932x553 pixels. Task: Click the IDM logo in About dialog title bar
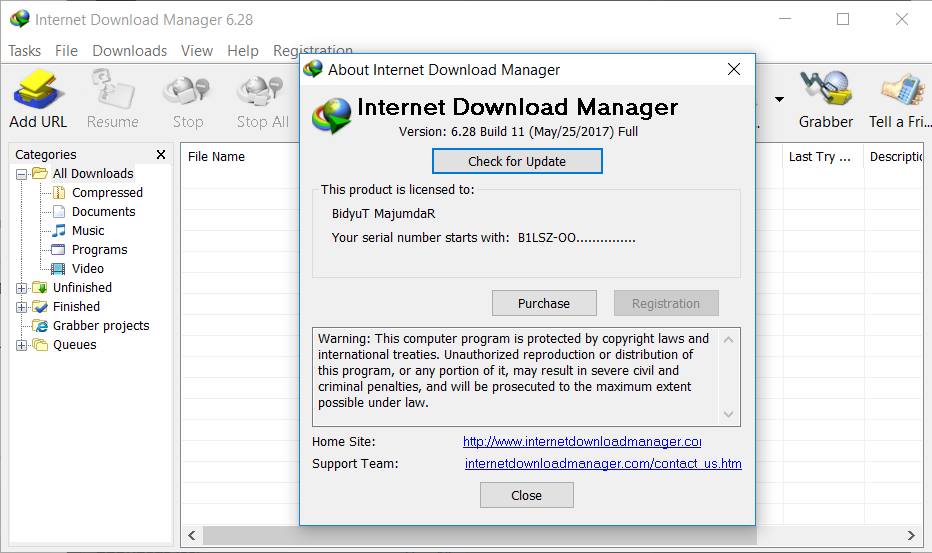313,69
